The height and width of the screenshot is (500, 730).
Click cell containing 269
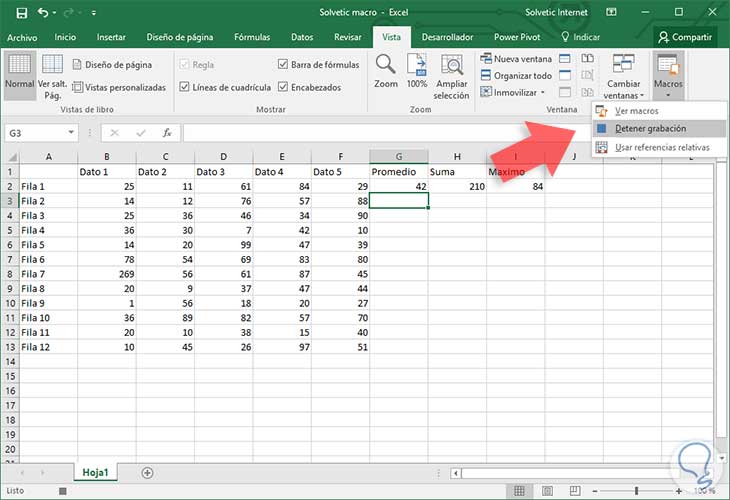[107, 274]
